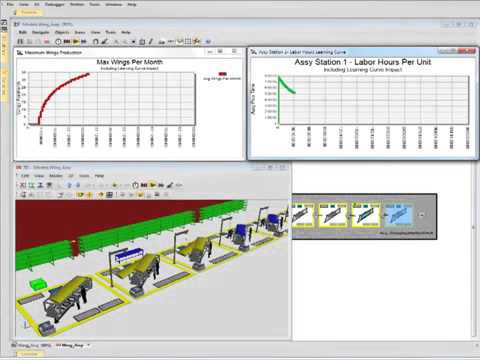This screenshot has width=480, height=360.
Task: Select the Toolbox tab at the top
Action: tap(28, 12)
